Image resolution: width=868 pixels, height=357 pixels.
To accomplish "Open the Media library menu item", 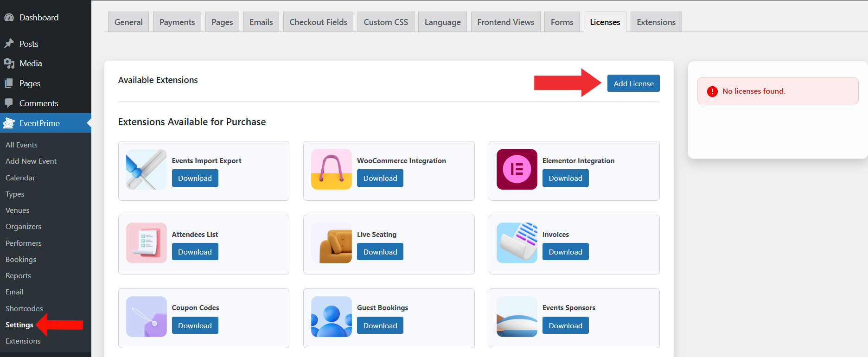I will point(31,64).
